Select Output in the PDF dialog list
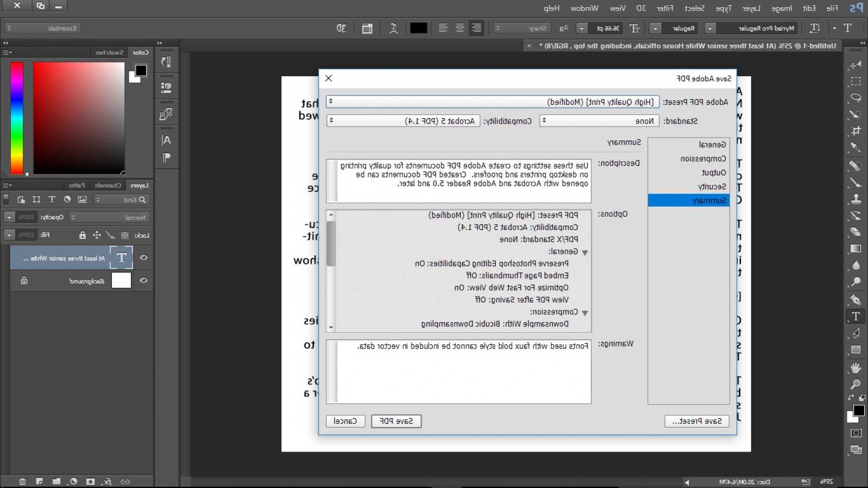Viewport: 868px width, 488px height. tap(688, 173)
